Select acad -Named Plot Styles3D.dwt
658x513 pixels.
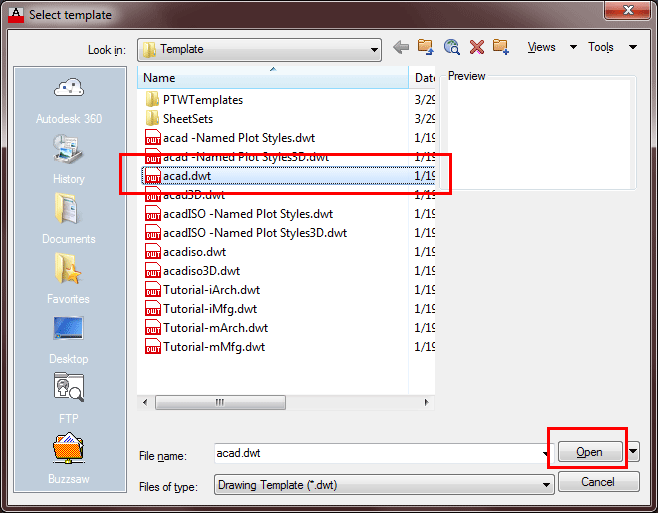pyautogui.click(x=245, y=157)
